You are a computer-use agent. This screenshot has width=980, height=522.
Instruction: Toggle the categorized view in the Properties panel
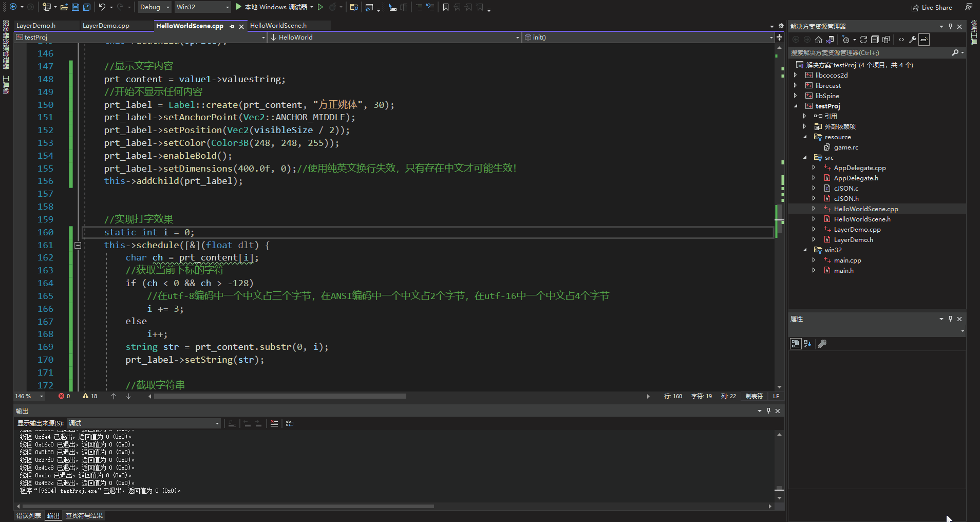(796, 344)
